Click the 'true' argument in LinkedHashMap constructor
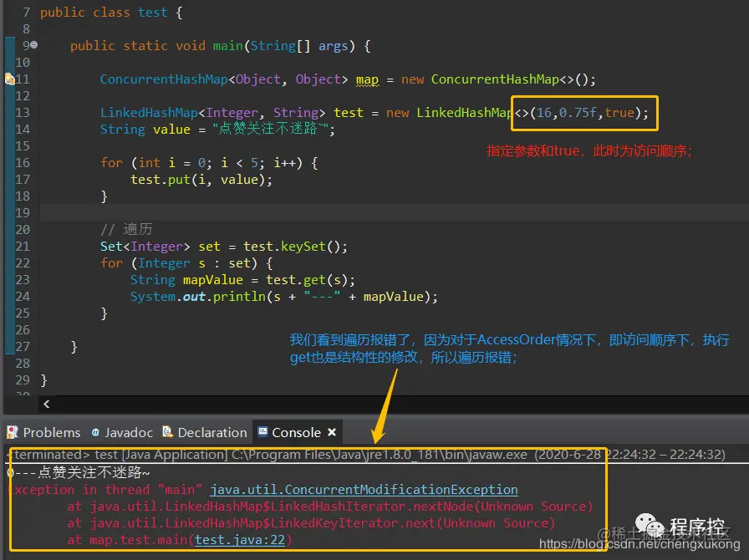Screen dimensions: 749x560 pyautogui.click(x=619, y=113)
